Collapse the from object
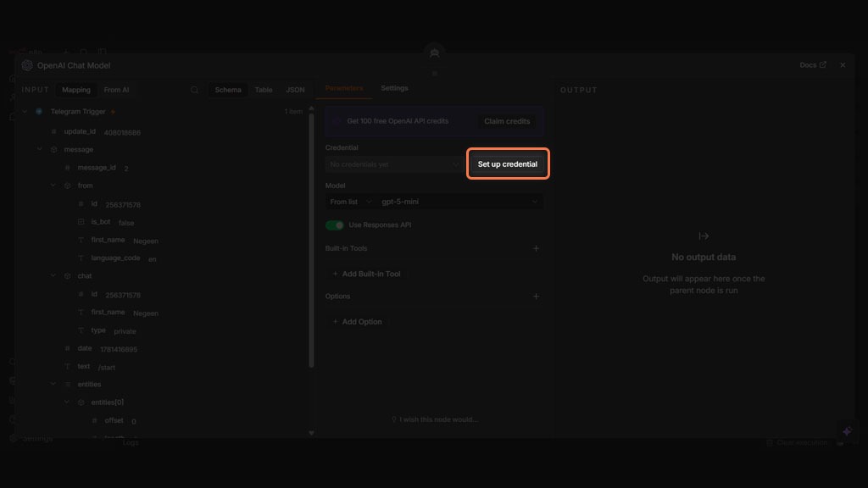The image size is (868, 488). coord(53,186)
